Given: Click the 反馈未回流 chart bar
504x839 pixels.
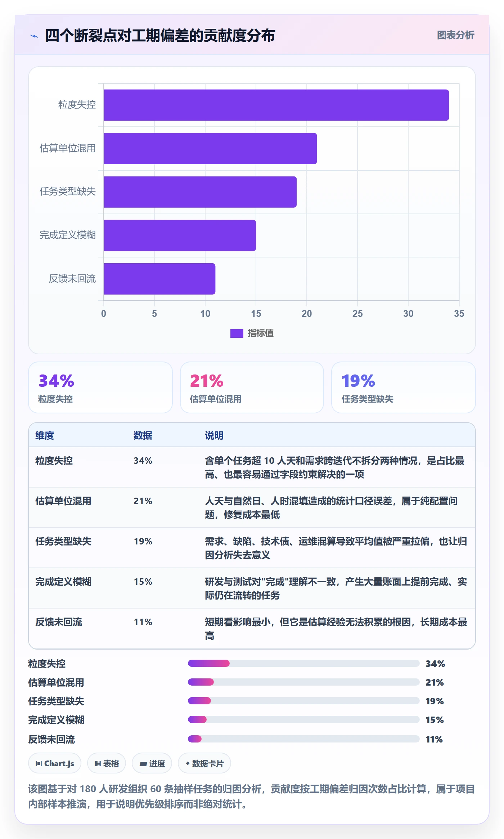Looking at the screenshot, I should [x=159, y=279].
